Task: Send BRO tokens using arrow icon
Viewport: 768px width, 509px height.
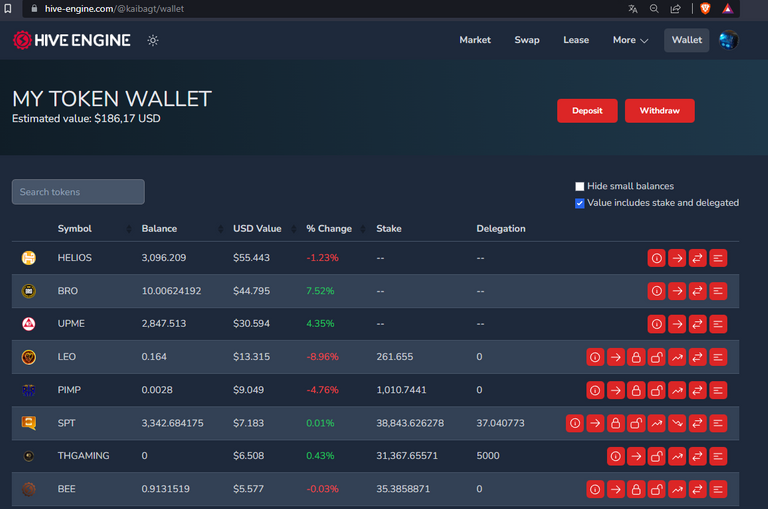Action: [x=677, y=291]
